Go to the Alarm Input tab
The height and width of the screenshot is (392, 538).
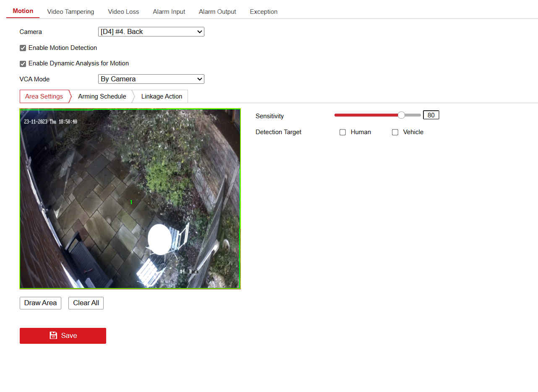pos(169,12)
